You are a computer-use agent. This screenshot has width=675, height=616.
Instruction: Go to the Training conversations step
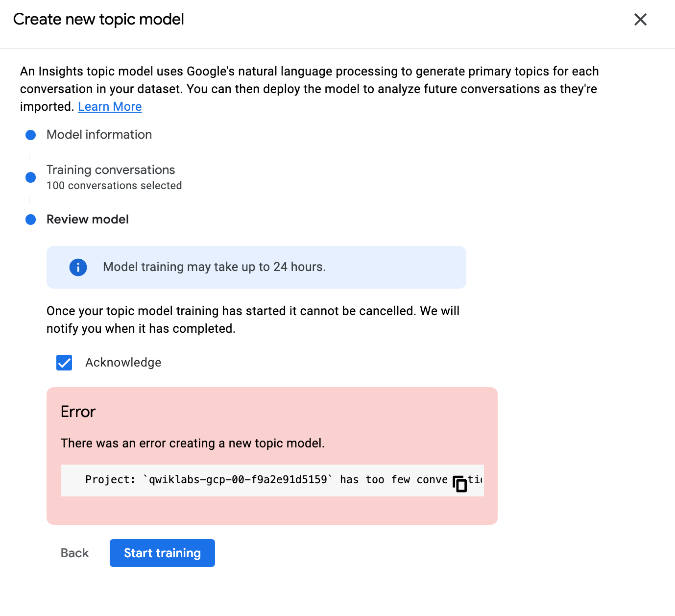tap(111, 170)
